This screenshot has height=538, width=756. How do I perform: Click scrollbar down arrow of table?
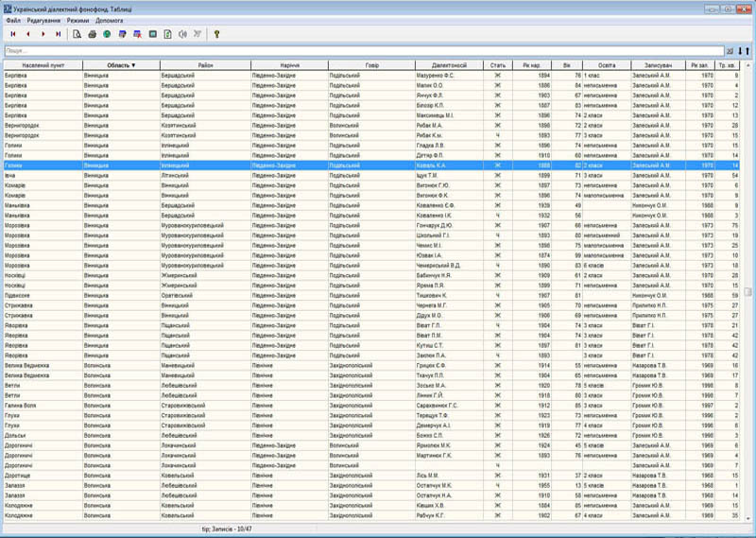747,517
